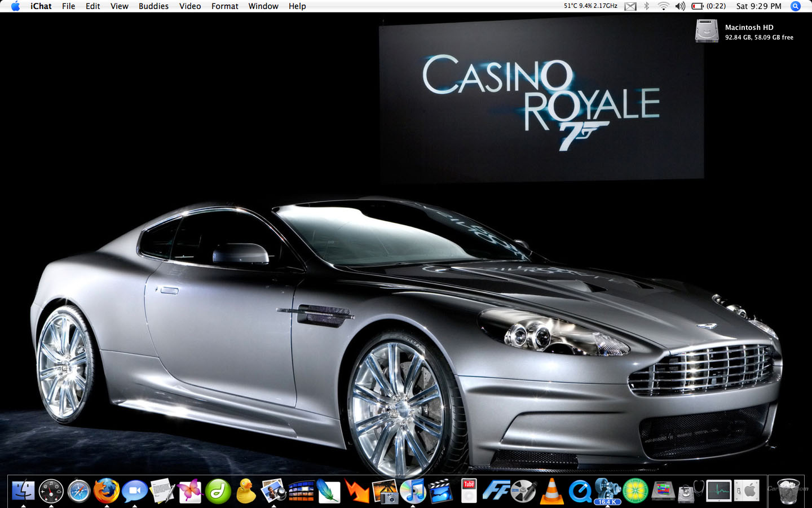Launch Photoshop feather icon in dock
The height and width of the screenshot is (508, 812).
click(329, 491)
